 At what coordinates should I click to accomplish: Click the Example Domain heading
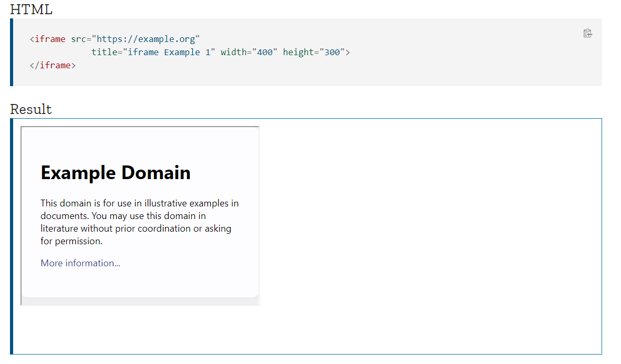point(116,173)
